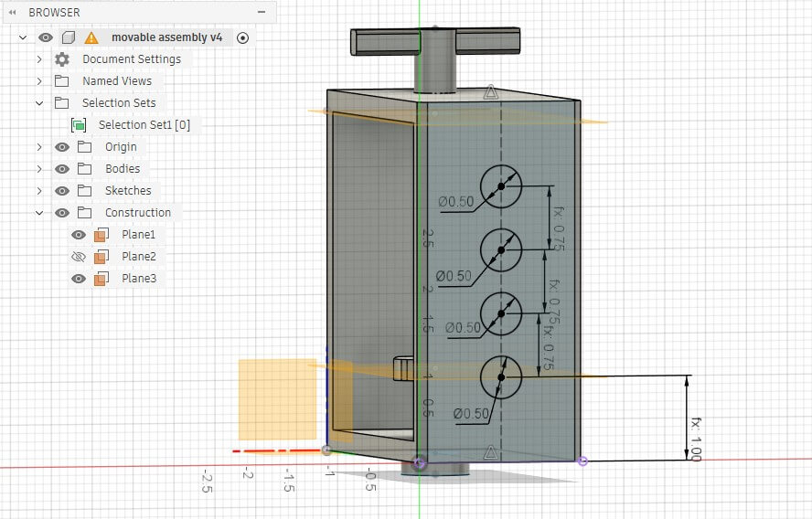Expand Named Views folder
812x519 pixels.
point(39,81)
